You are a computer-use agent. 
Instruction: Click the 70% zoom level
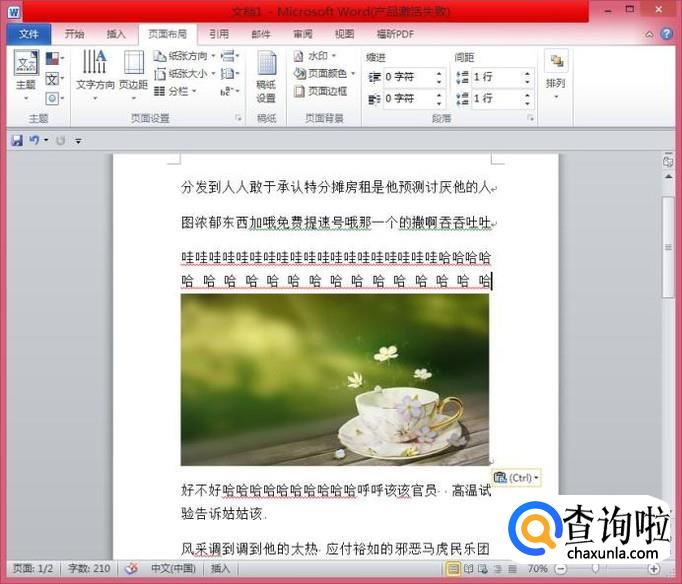[x=538, y=568]
